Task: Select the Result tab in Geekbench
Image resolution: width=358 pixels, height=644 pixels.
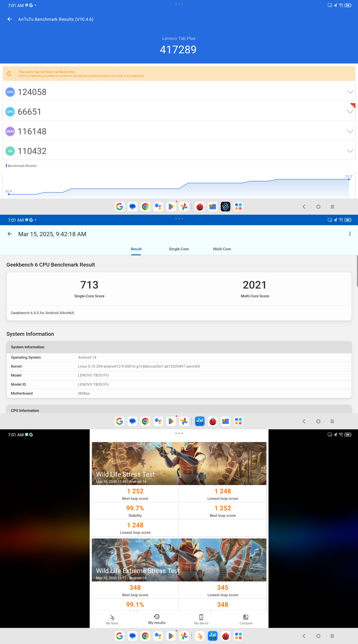Action: 136,249
